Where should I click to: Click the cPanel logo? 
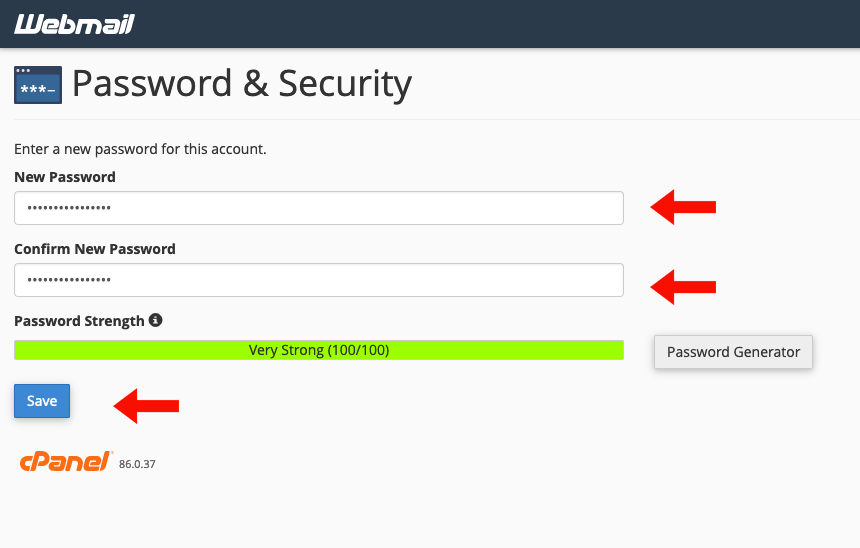tap(64, 461)
